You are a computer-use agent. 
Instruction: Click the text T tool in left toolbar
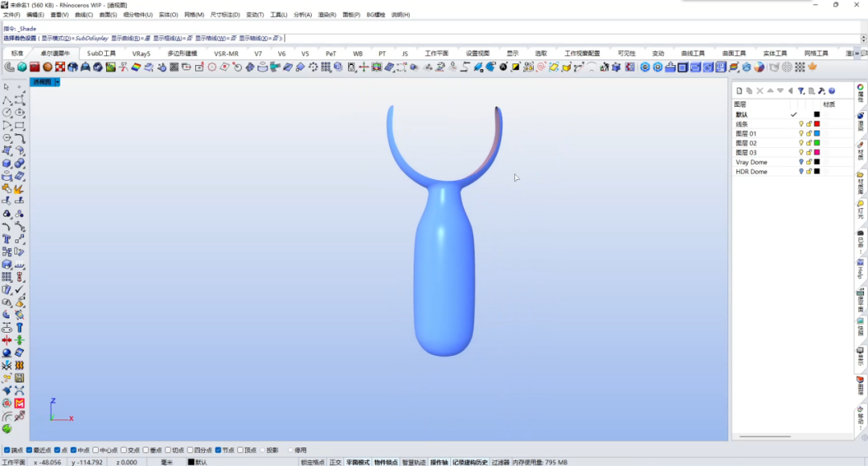(x=6, y=239)
